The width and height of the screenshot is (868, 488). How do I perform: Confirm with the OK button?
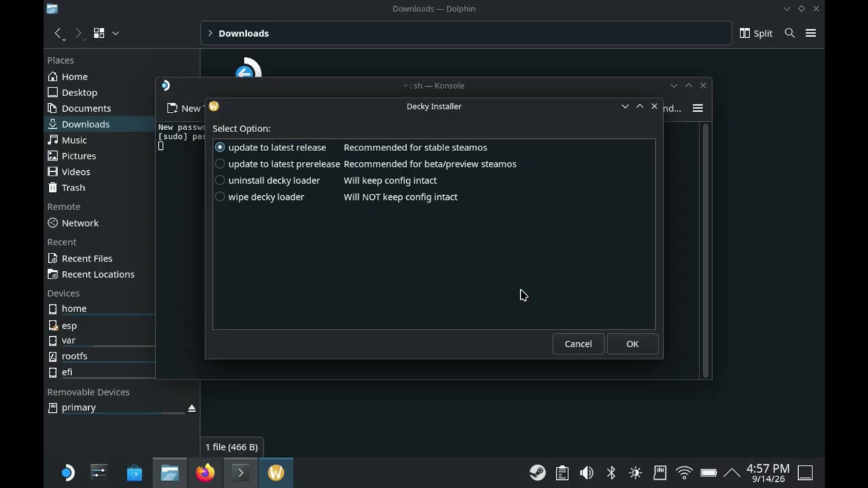tap(632, 344)
